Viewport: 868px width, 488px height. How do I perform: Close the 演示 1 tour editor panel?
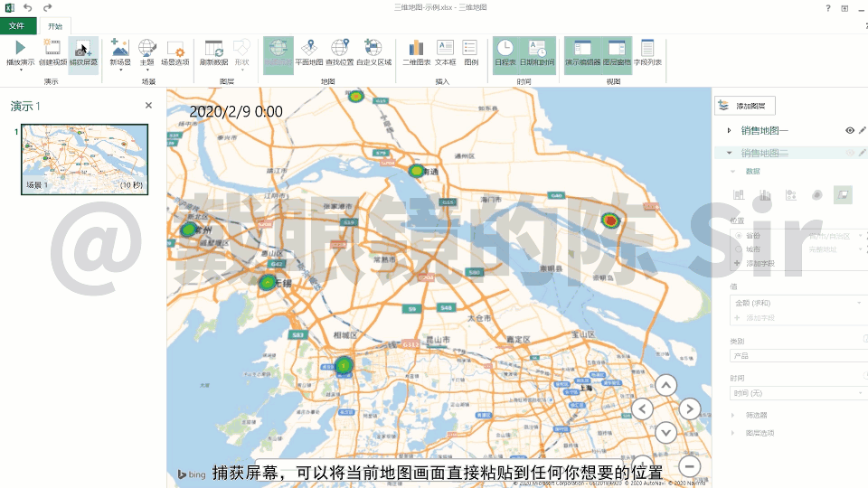click(x=148, y=105)
